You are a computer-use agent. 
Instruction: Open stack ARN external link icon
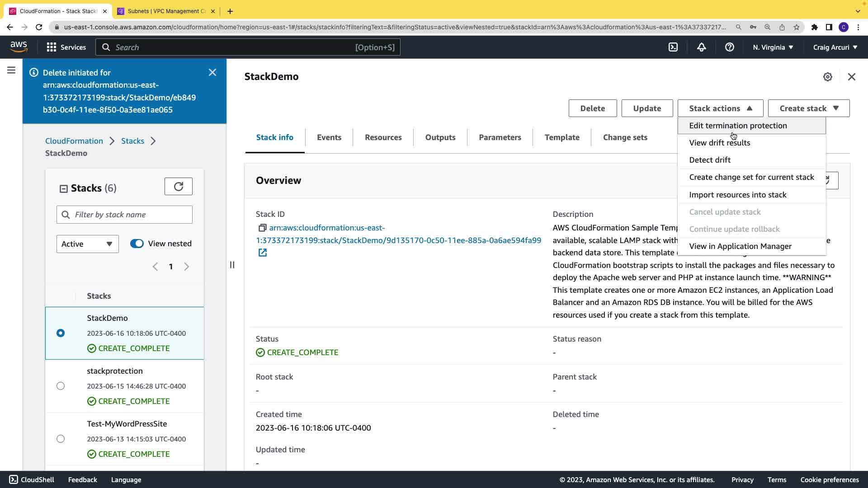pos(262,253)
